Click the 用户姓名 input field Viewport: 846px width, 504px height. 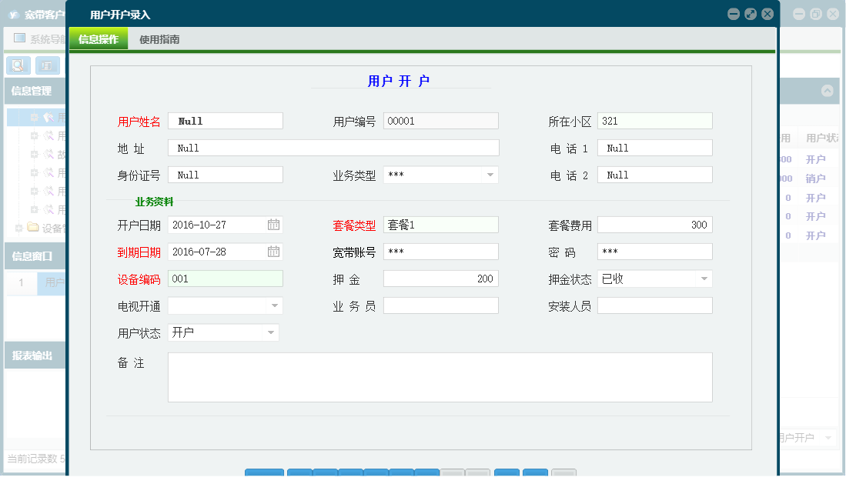[x=225, y=121]
